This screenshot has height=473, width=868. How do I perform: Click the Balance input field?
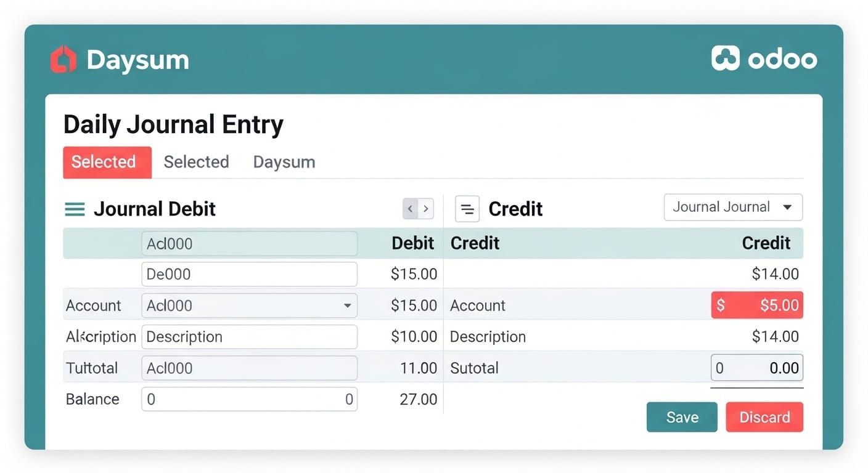click(249, 399)
